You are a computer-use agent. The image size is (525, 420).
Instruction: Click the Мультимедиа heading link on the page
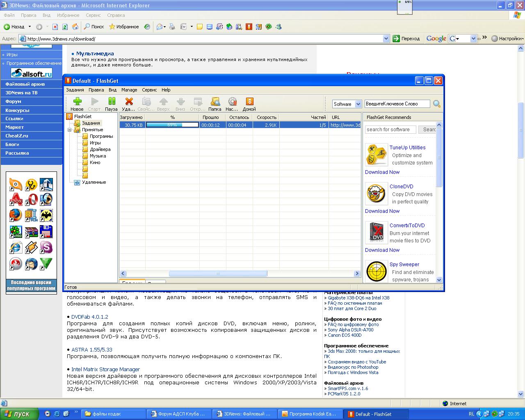(95, 54)
